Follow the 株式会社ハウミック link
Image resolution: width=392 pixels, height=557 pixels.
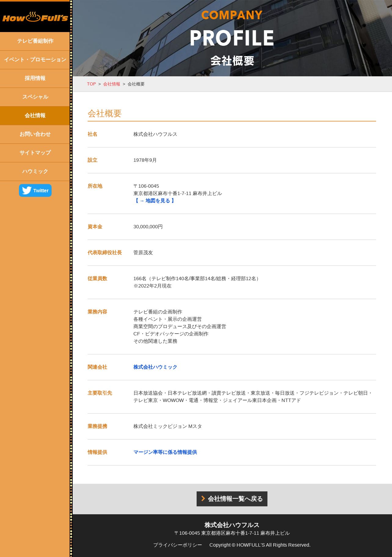[x=155, y=367]
